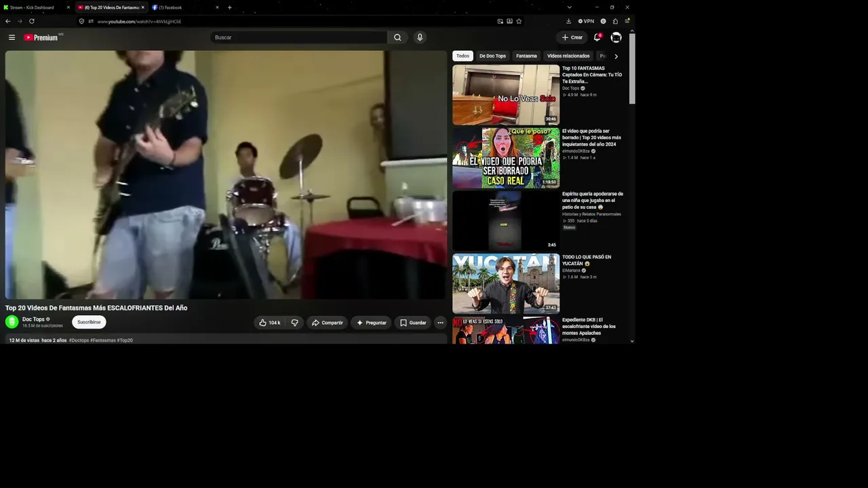The width and height of the screenshot is (868, 488).
Task: Click the search magnifier button
Action: pyautogui.click(x=397, y=37)
